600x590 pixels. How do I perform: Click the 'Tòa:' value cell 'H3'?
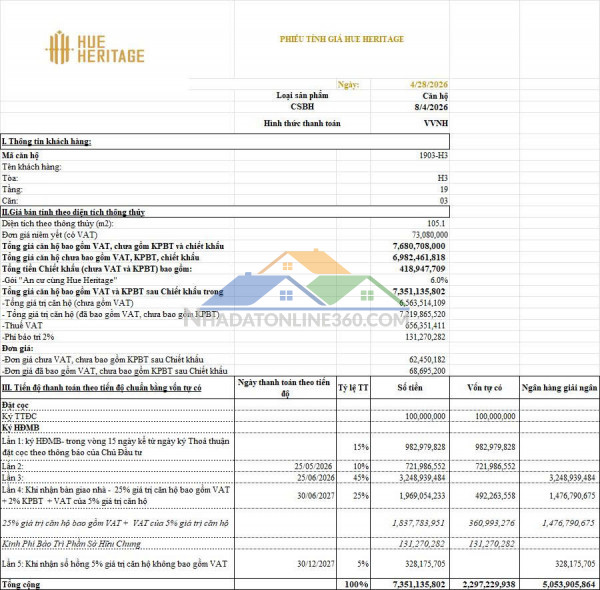click(x=443, y=178)
